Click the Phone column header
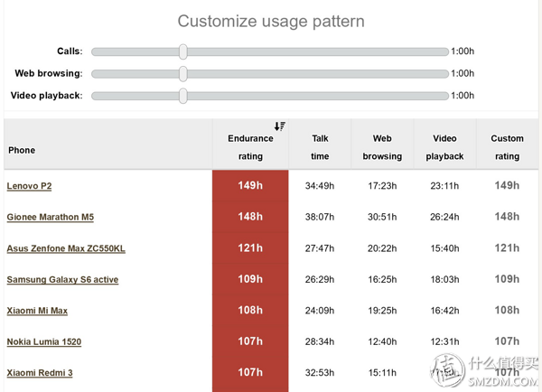This screenshot has width=542, height=392. [22, 150]
